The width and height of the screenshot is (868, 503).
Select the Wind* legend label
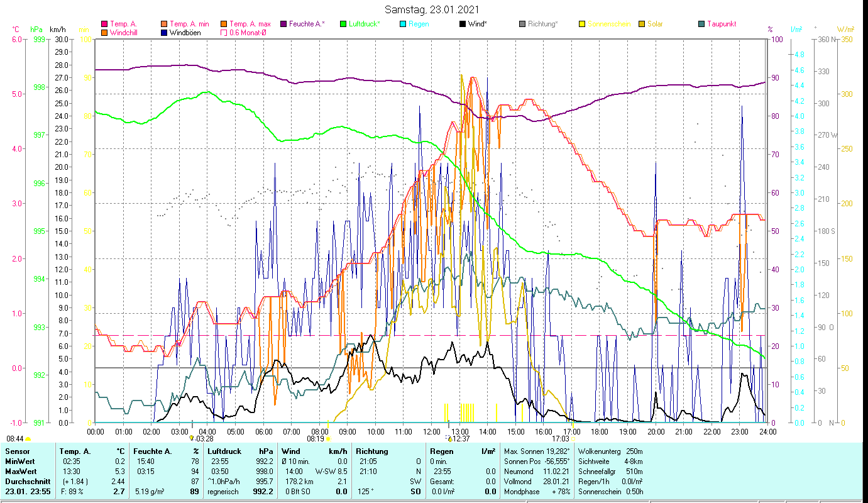click(x=478, y=24)
